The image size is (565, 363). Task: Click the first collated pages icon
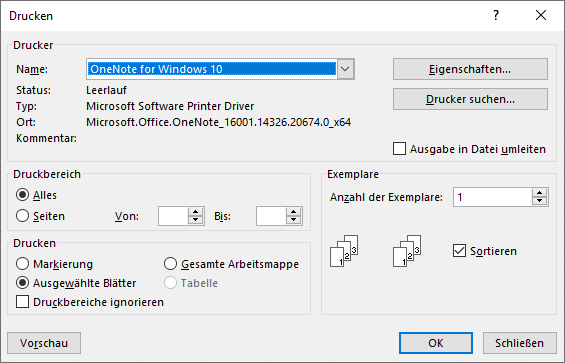344,251
